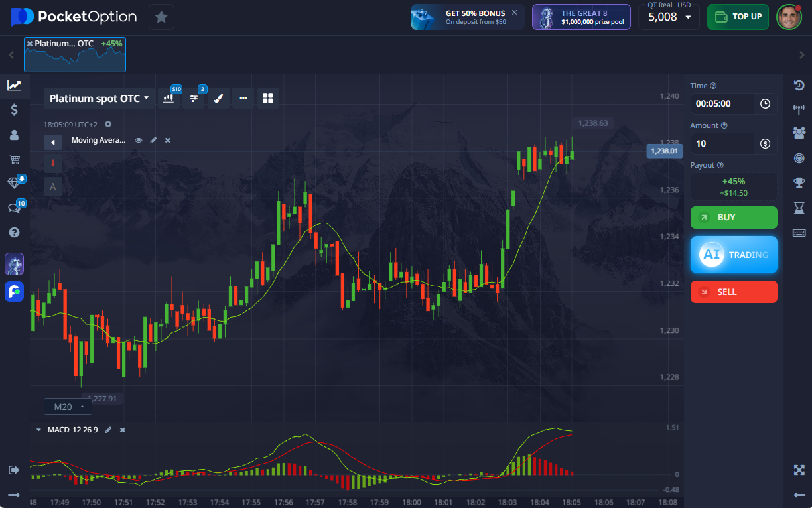
Task: Click the red SELL button
Action: [x=733, y=292]
